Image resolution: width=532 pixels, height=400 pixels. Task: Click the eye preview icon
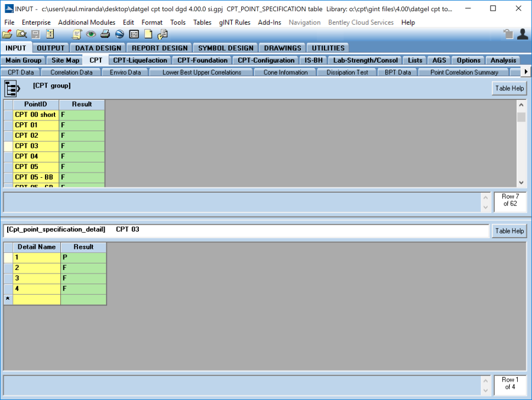click(91, 34)
